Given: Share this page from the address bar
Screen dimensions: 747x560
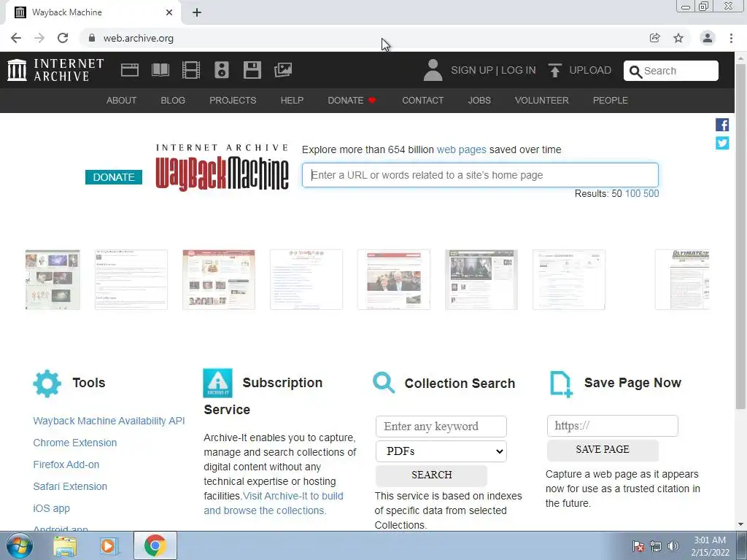Looking at the screenshot, I should click(x=654, y=38).
